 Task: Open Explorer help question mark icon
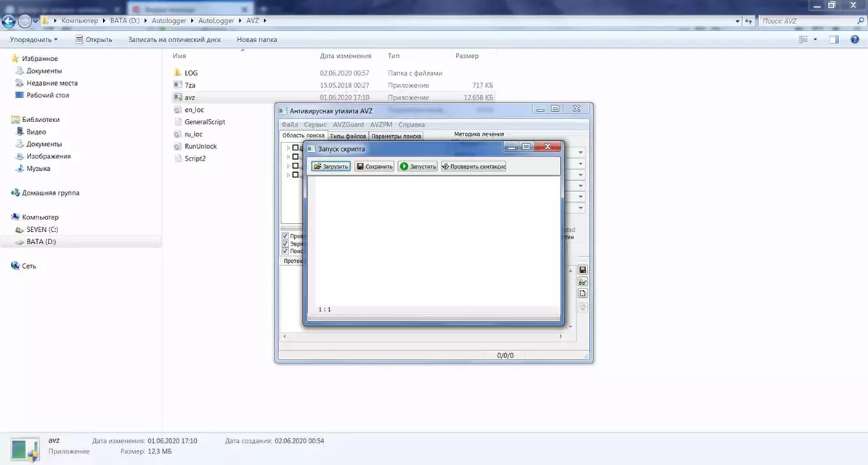855,39
